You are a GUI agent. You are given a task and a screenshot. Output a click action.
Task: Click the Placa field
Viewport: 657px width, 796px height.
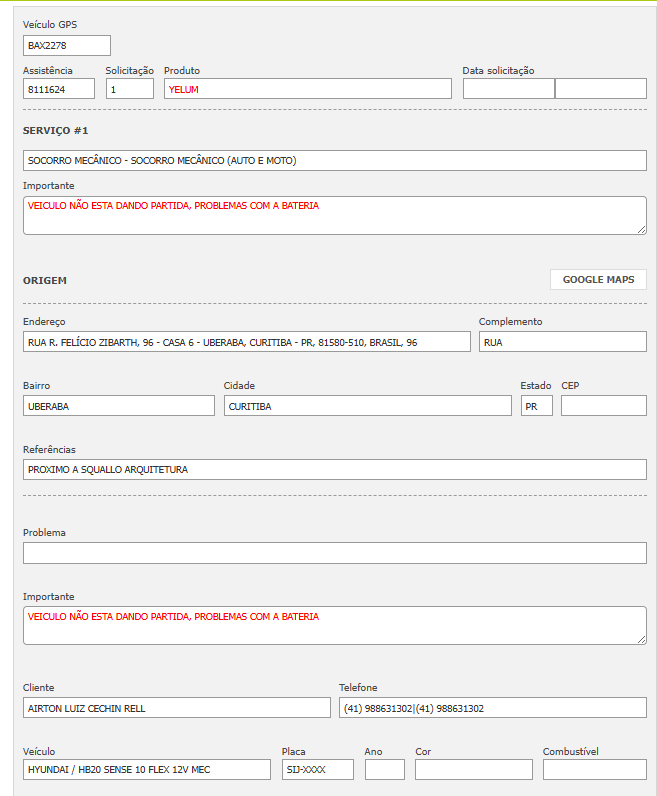317,770
